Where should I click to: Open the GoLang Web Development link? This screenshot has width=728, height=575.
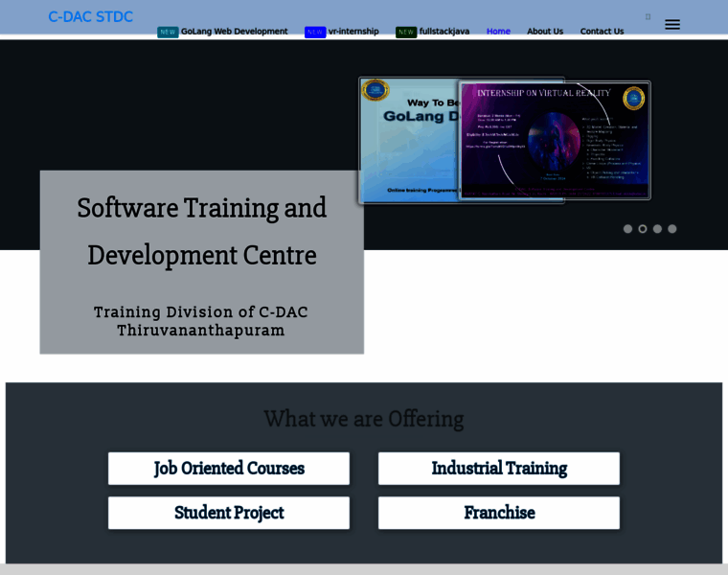click(234, 31)
